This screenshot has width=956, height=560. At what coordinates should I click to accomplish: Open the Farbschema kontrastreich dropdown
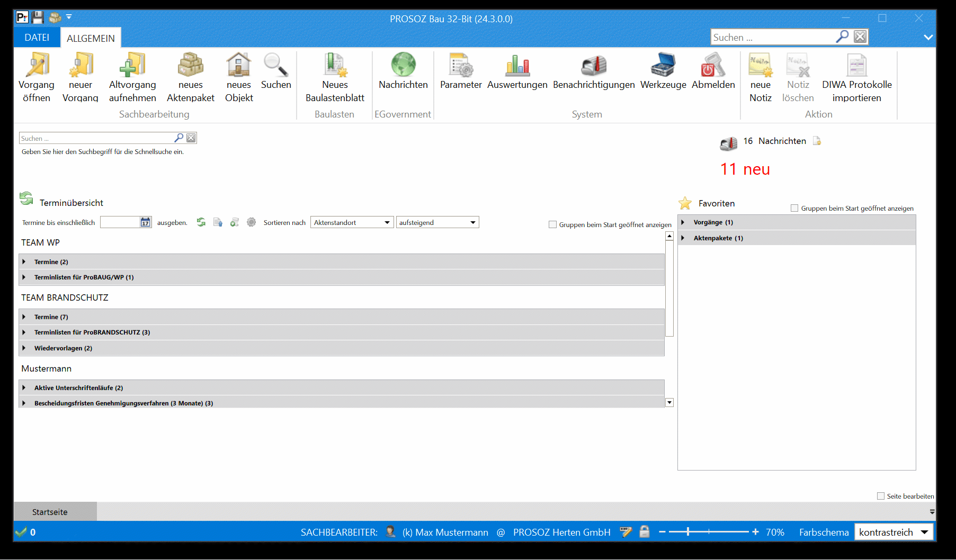tap(894, 532)
